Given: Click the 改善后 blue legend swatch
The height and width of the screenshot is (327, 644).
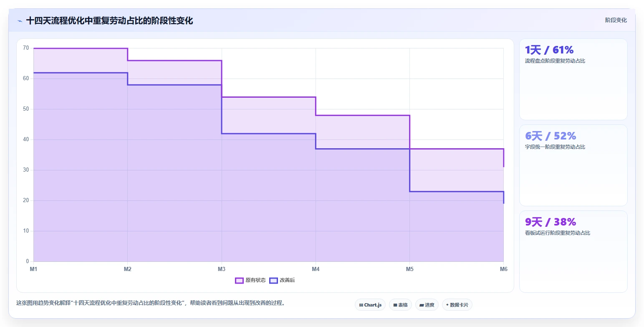Looking at the screenshot, I should pos(273,280).
